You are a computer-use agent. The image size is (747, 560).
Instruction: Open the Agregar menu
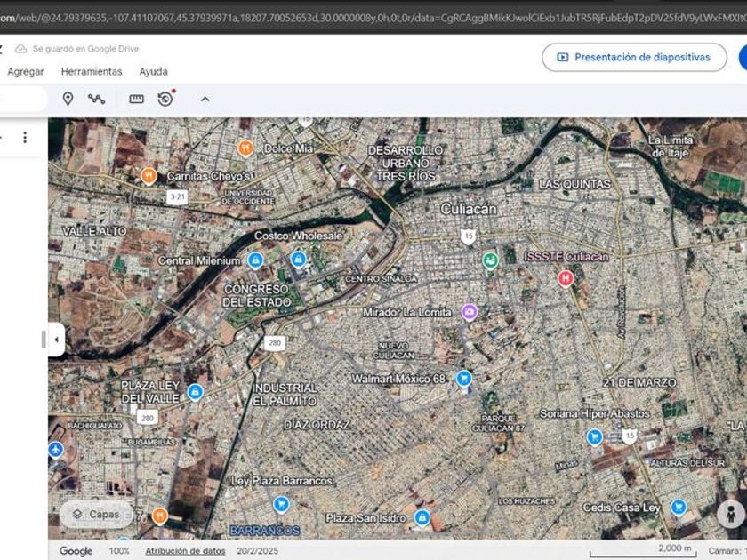pyautogui.click(x=26, y=71)
